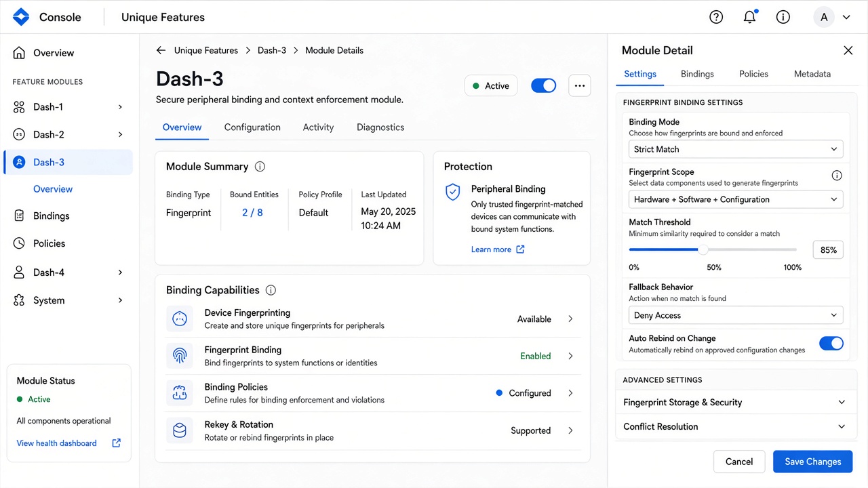Open the user avatar account dropdown
This screenshot has height=488, width=868.
832,17
